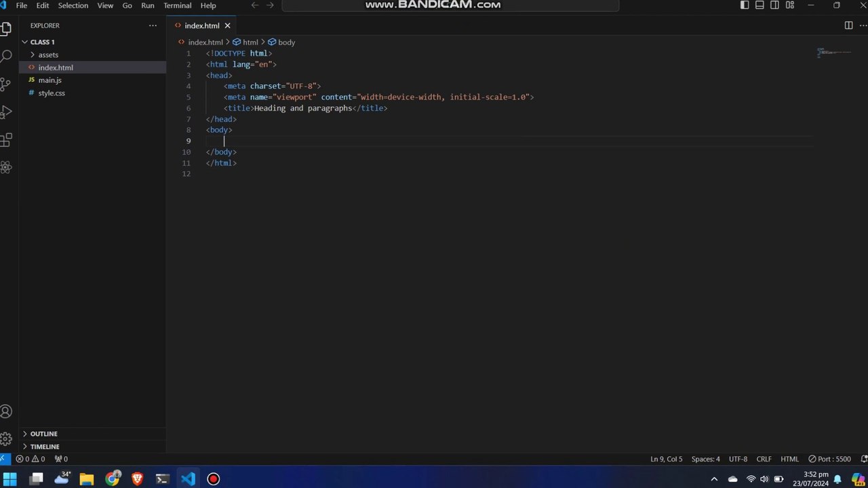Toggle the primary side bar visibility
This screenshot has height=488, width=868.
click(745, 5)
